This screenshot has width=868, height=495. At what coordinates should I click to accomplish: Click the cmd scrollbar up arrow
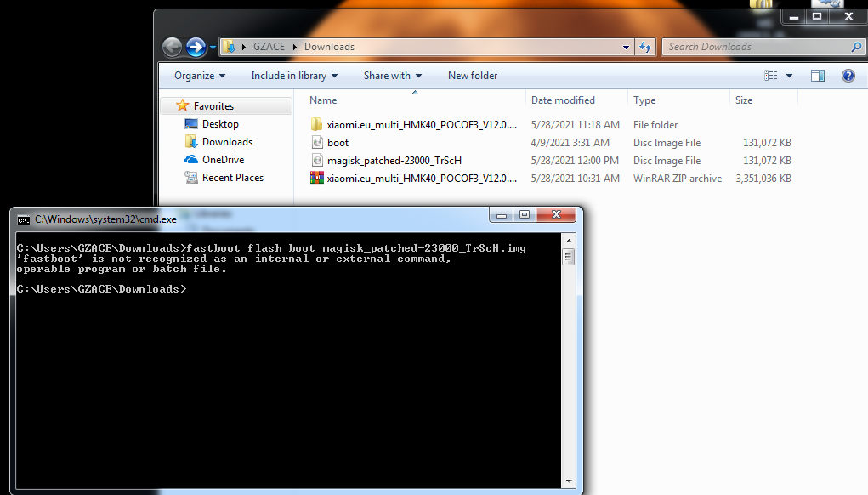pyautogui.click(x=568, y=241)
